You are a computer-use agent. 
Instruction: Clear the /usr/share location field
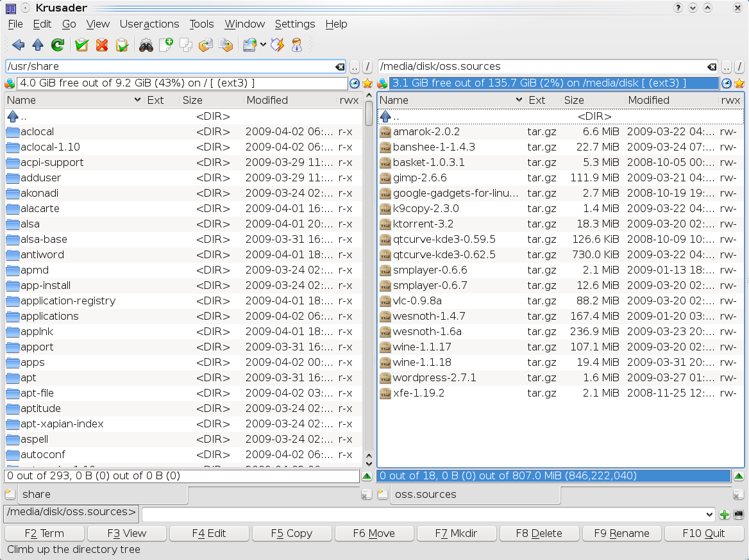coord(340,67)
